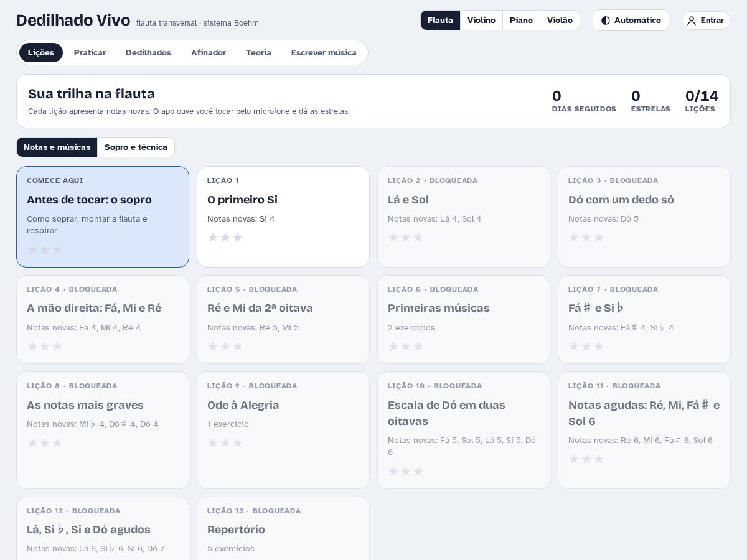This screenshot has height=560, width=747.
Task: Open the Ode à Alegria lesson card
Action: (x=283, y=430)
